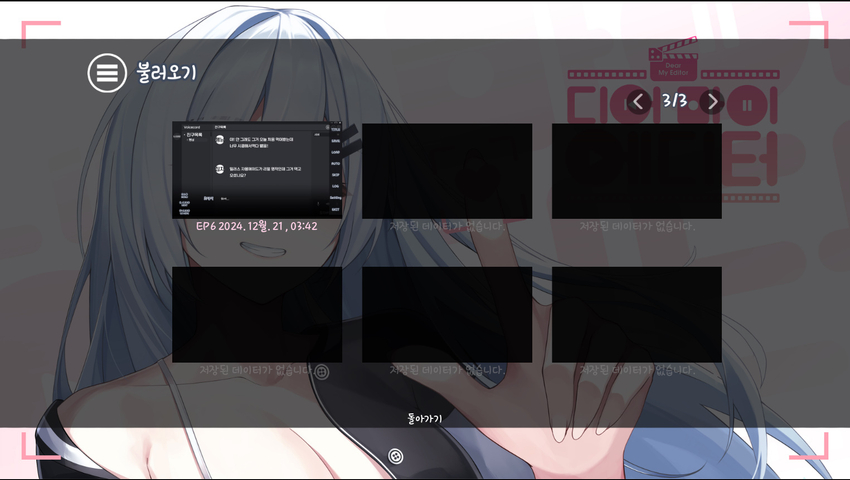The image size is (850, 480).
Task: Go to the previous save page
Action: (639, 101)
